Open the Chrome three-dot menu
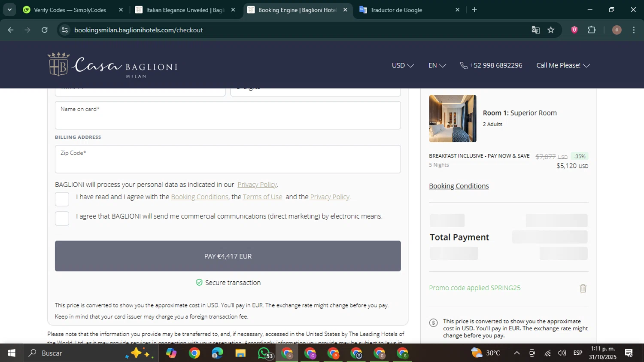Image resolution: width=644 pixels, height=362 pixels. [x=634, y=30]
